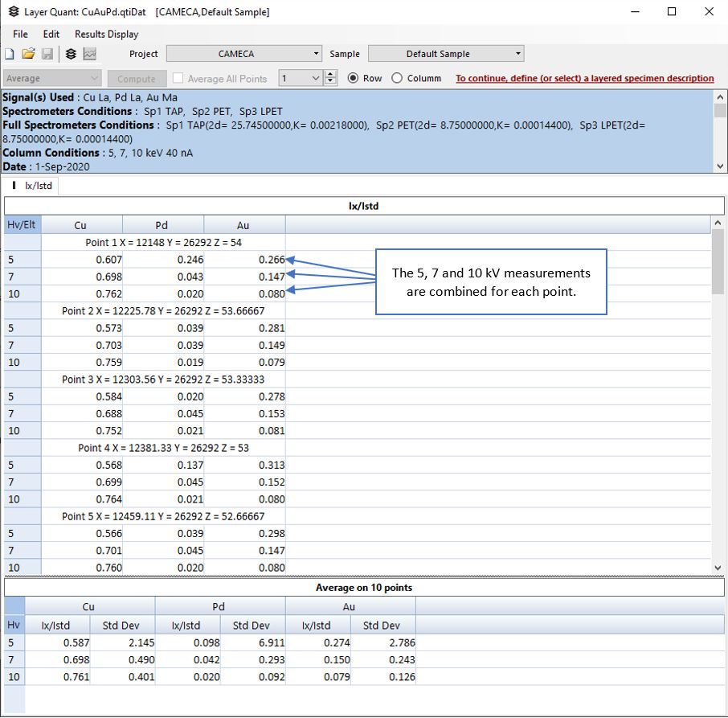Select the Ix/Istd tab
Viewport: 728px width, 718px height.
(32, 186)
